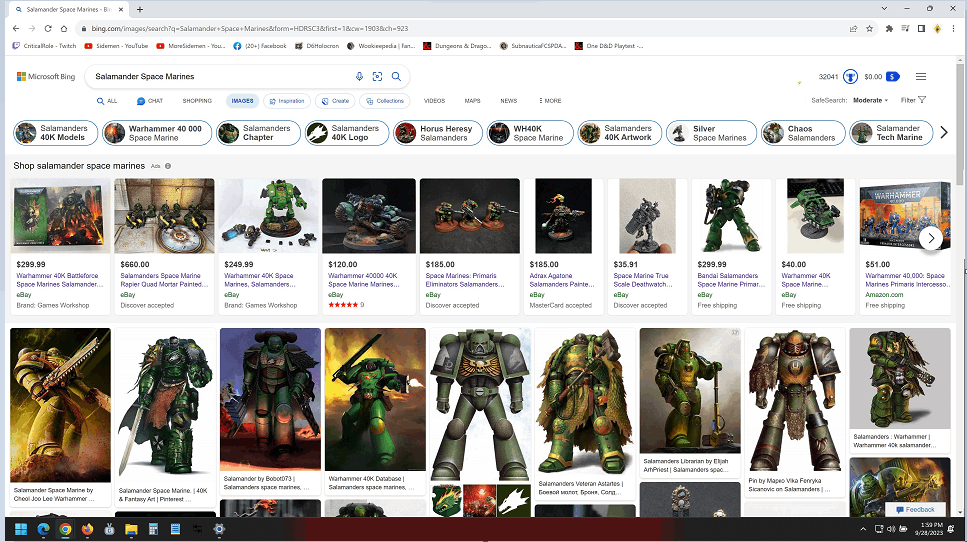Click the microphone voice search icon
The height and width of the screenshot is (542, 967).
359,76
